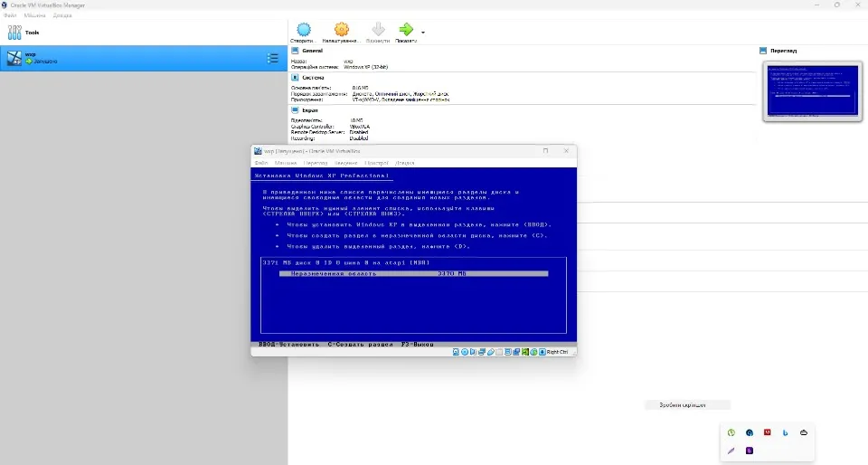Select the Tools item in the sidebar
Screen dimensions: 868x465
pos(144,33)
